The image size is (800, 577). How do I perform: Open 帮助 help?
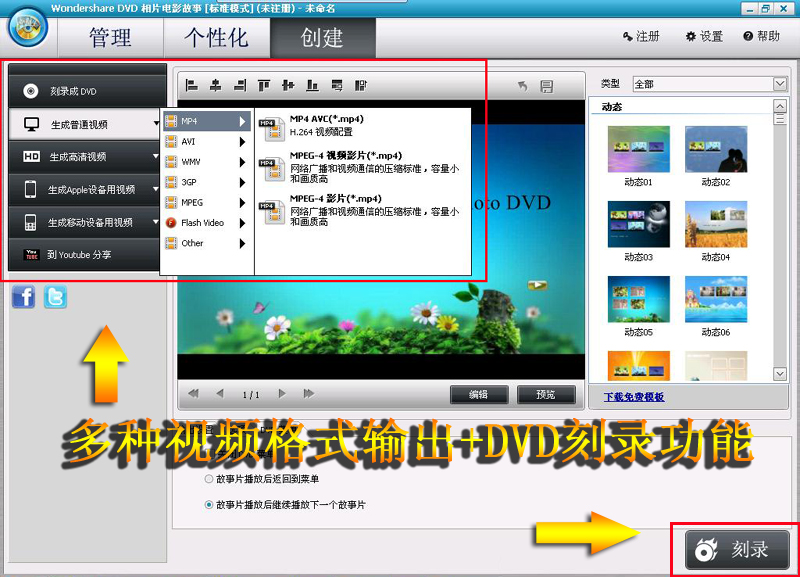click(x=762, y=36)
